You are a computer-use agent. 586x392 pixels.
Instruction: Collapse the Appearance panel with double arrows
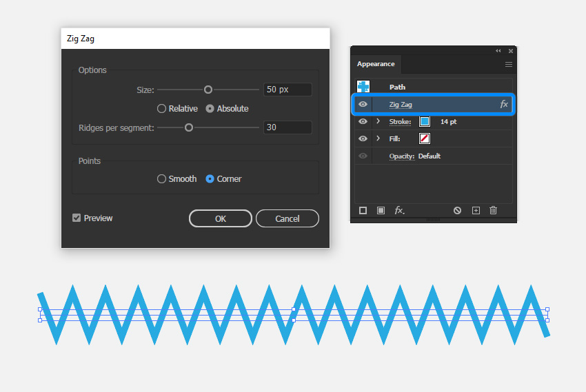point(498,51)
